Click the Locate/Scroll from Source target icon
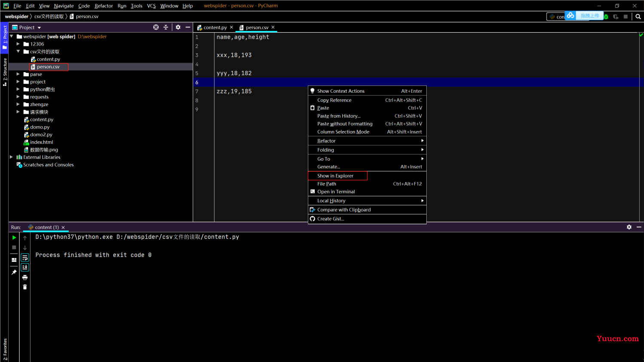The width and height of the screenshot is (644, 362). 156,27
